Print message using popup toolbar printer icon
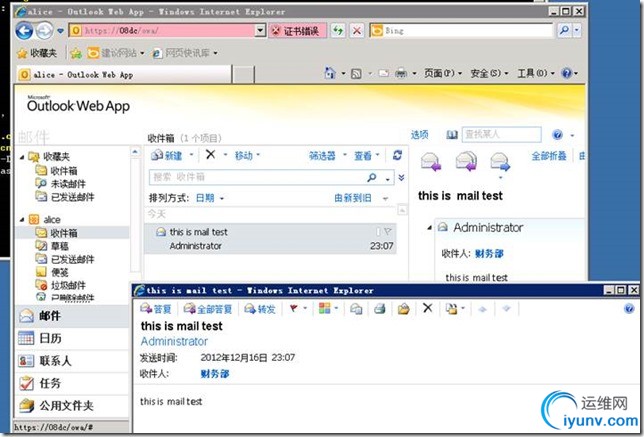This screenshot has height=437, width=644. point(380,308)
